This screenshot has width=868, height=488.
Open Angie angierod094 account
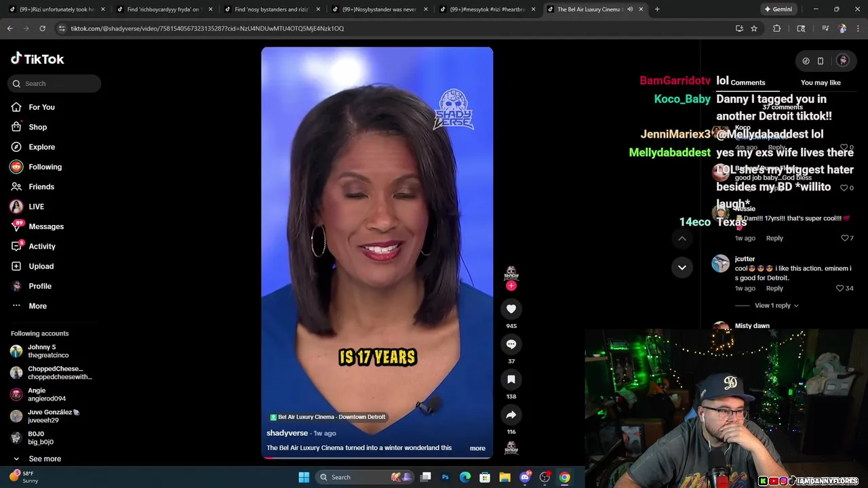[46, 394]
